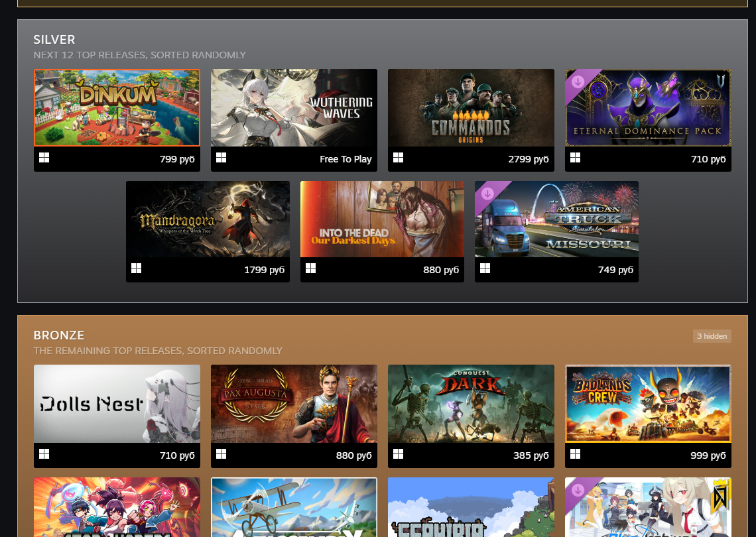Image resolution: width=756 pixels, height=537 pixels.
Task: Open the Wuthering Waves game capsule
Action: 294,107
